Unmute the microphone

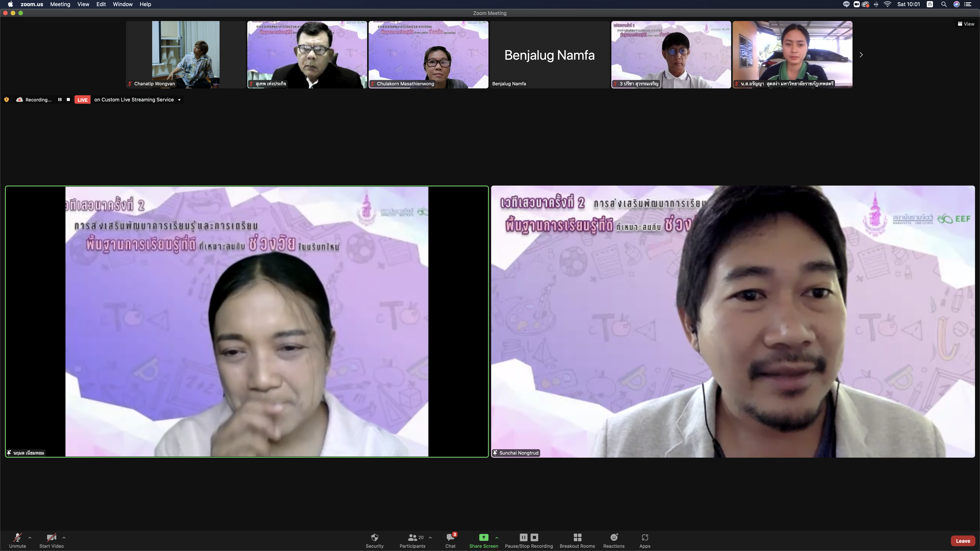click(x=17, y=540)
